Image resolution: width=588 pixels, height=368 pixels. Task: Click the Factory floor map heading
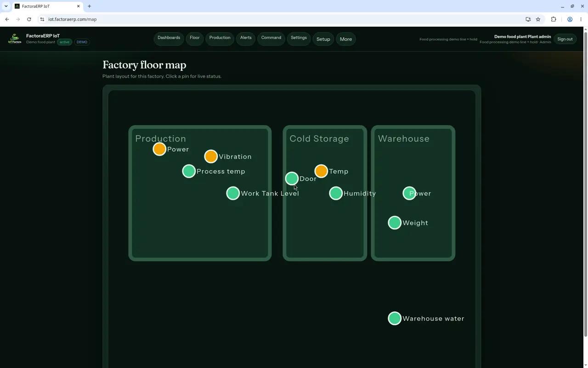[144, 65]
